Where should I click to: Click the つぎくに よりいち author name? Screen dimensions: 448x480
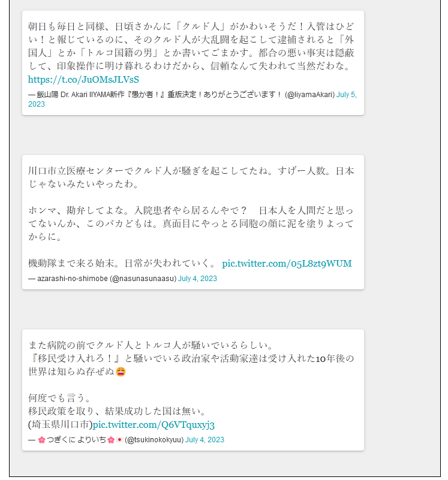point(76,440)
